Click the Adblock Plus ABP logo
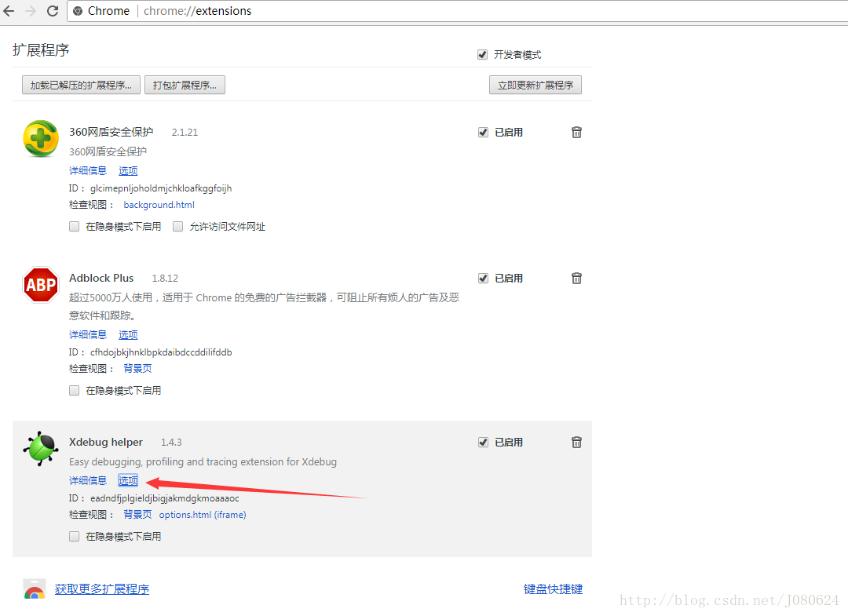Screen dimensions: 848x616 [41, 285]
